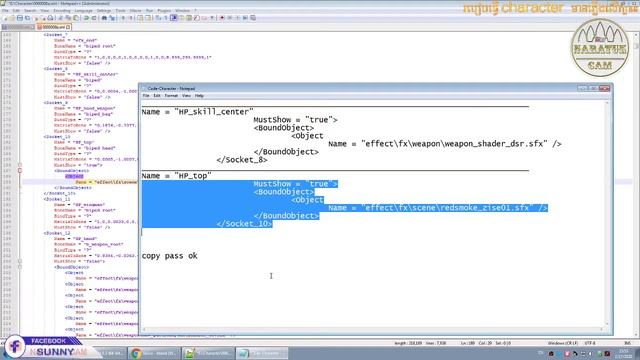Click Cut icon in Notepad++ toolbar
Screen dimensions: 640x360
[60, 18]
